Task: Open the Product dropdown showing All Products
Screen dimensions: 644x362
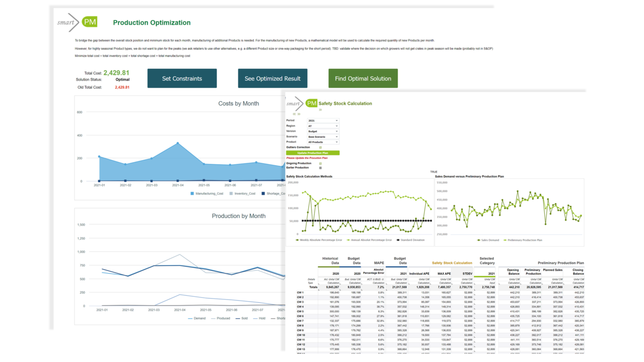Action: 323,142
